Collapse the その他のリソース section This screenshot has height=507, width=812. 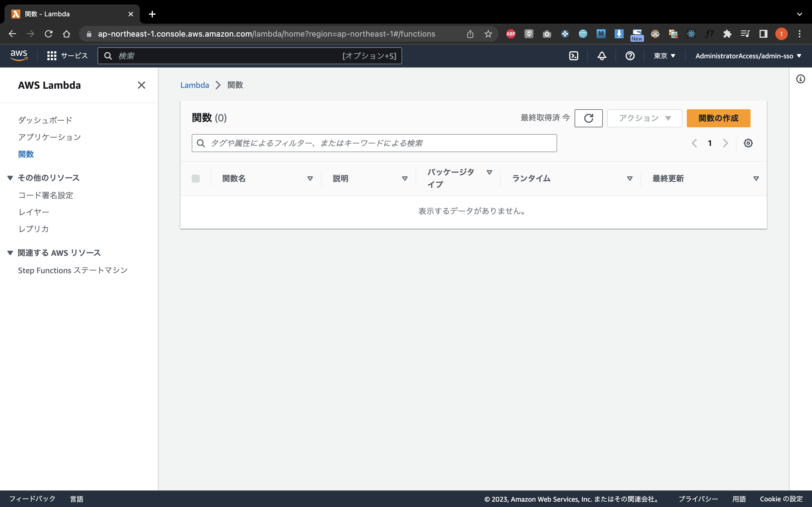coord(10,178)
